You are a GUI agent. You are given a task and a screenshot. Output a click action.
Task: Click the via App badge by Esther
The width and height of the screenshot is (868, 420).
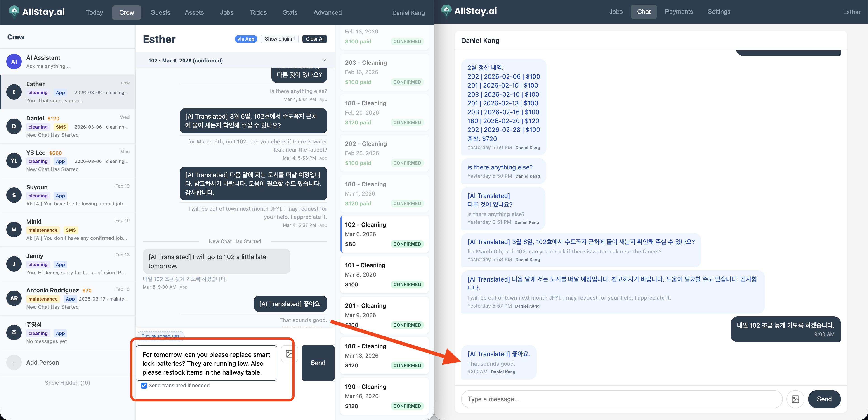[246, 39]
